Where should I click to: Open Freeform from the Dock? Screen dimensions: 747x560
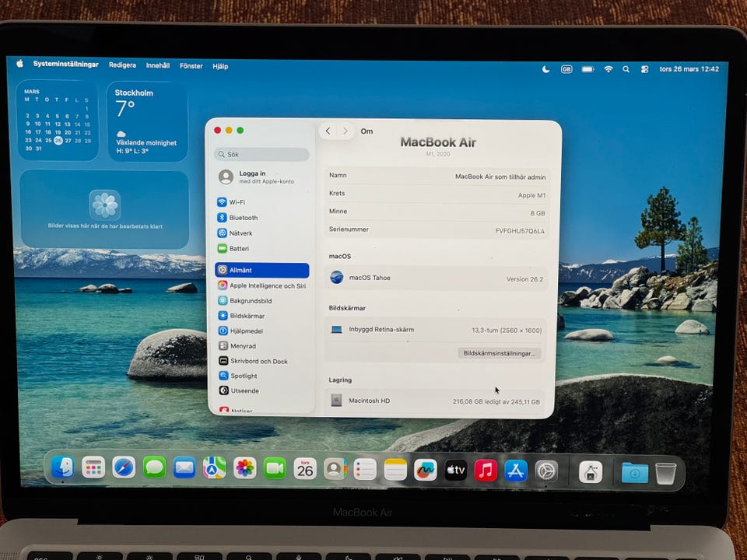point(426,471)
